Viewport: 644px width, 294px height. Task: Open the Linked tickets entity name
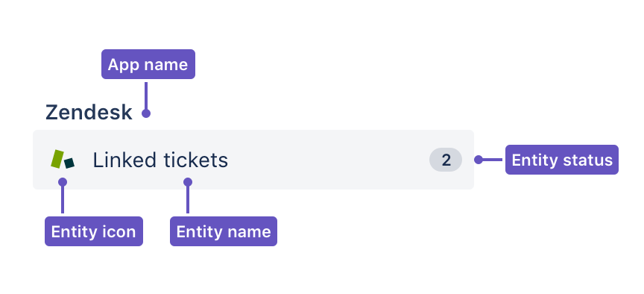click(160, 160)
